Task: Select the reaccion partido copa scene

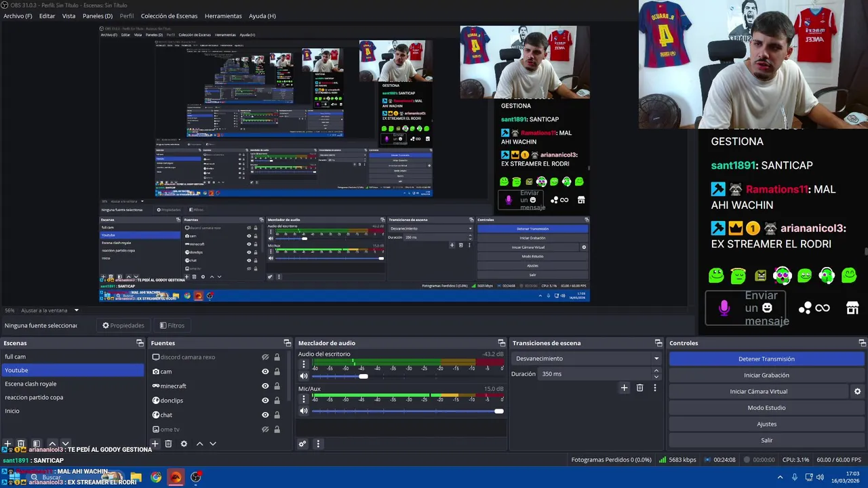Action: click(73, 397)
